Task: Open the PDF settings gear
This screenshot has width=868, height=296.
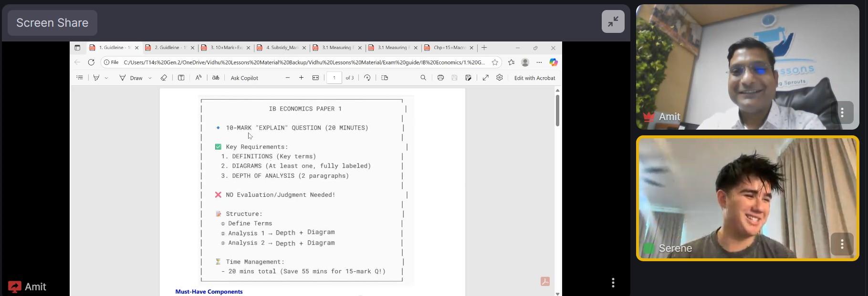Action: 500,78
